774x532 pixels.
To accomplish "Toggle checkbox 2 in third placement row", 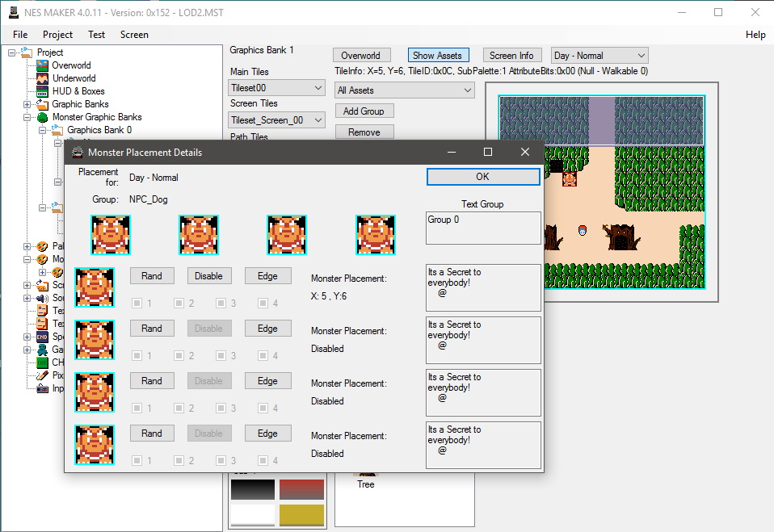I will tap(179, 408).
